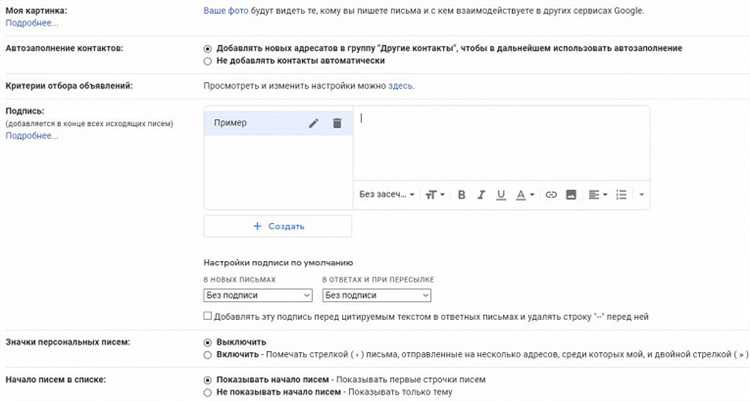This screenshot has width=750, height=401.
Task: Click the 'Критерии отбора объявлений:' label
Action: pyautogui.click(x=69, y=86)
